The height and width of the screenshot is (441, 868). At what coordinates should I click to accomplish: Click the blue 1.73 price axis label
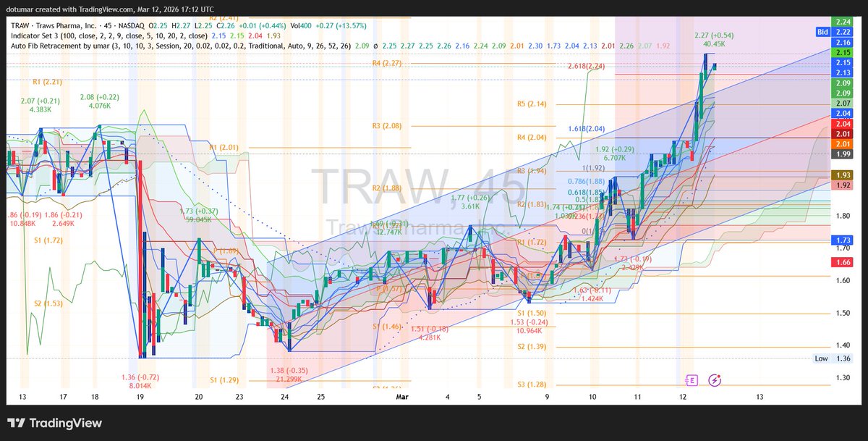843,240
